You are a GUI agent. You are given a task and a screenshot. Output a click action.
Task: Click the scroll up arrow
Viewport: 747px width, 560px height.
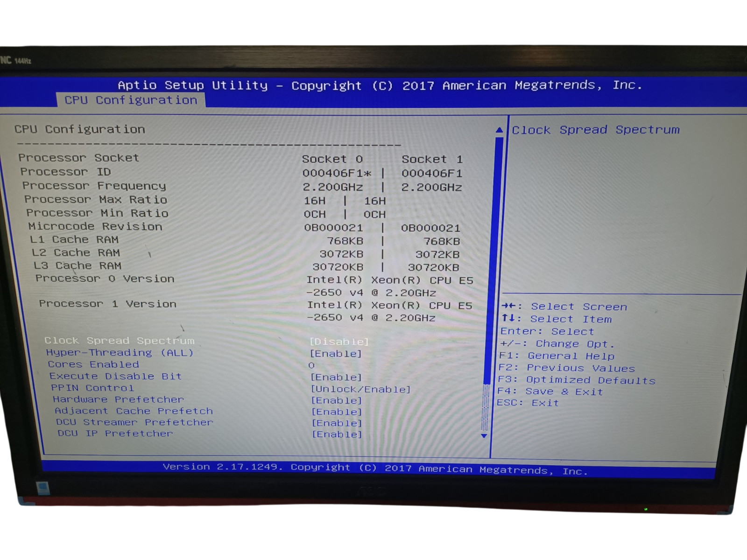pos(499,130)
